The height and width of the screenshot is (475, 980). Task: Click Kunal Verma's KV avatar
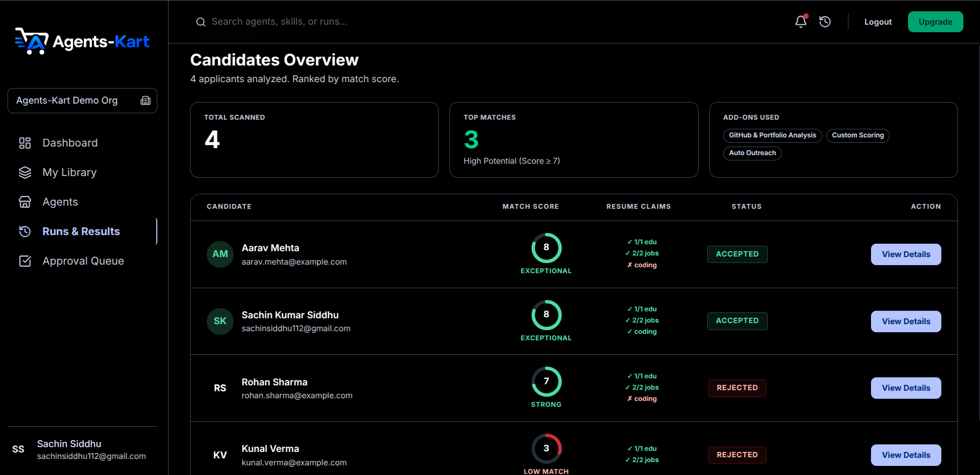click(x=220, y=455)
